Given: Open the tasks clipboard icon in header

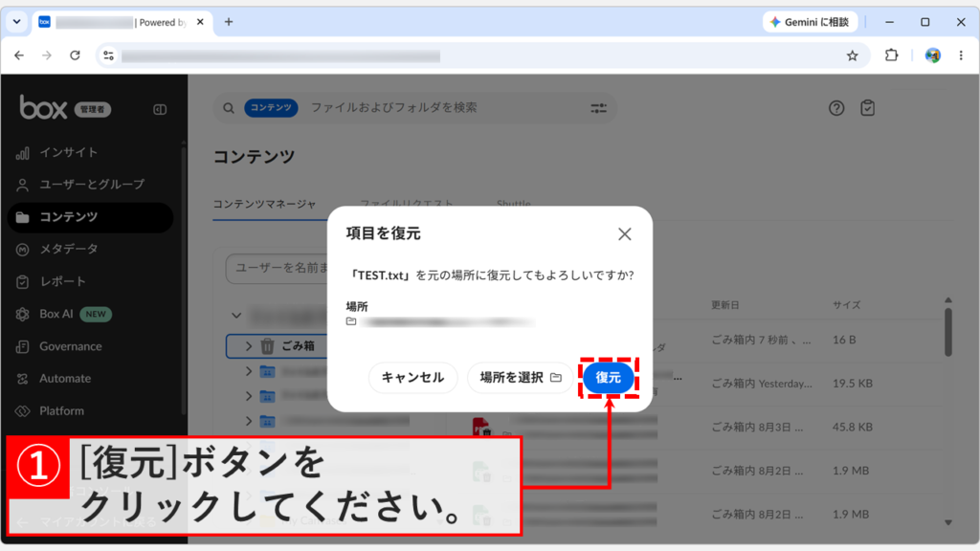Looking at the screenshot, I should [x=867, y=108].
